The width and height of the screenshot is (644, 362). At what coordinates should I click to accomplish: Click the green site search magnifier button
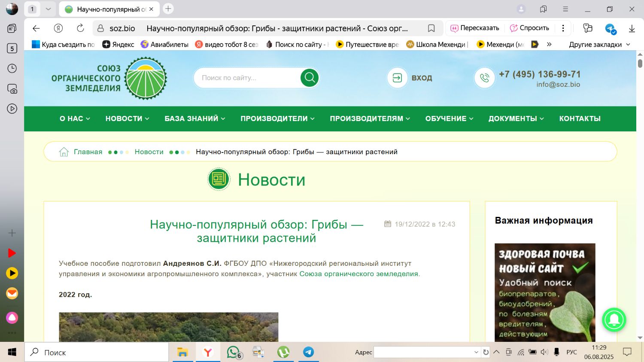(x=310, y=78)
